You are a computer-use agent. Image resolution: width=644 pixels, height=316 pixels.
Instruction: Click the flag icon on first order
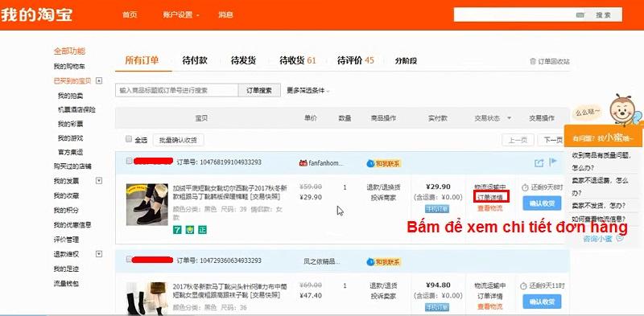coord(553,162)
